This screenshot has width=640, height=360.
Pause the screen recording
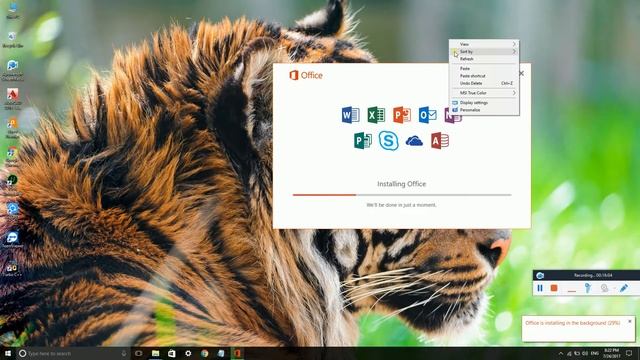[540, 288]
